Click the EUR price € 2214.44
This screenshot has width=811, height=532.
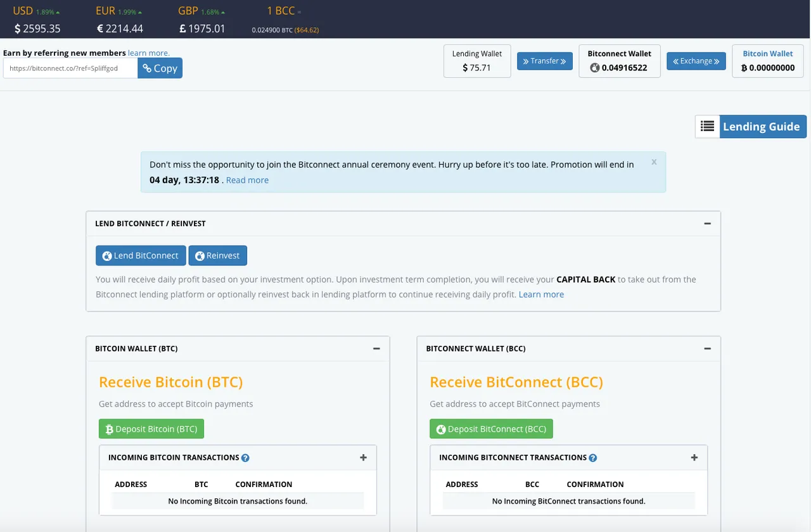click(x=120, y=28)
